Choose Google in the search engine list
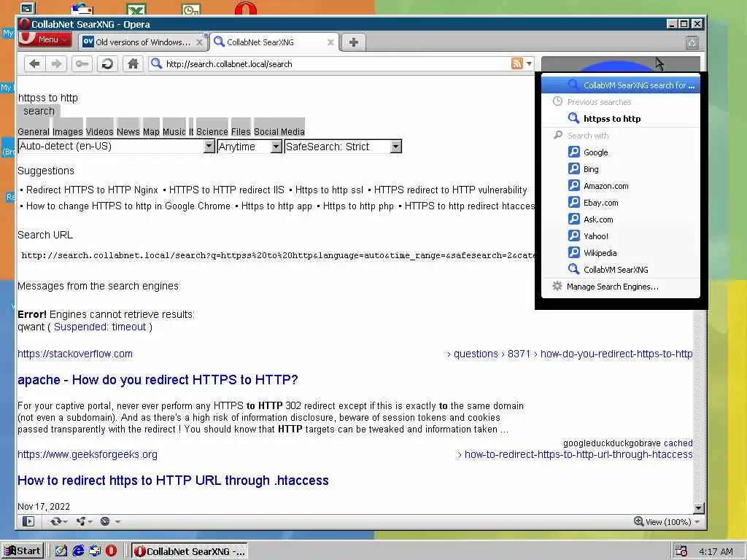The height and width of the screenshot is (560, 747). (x=621, y=152)
